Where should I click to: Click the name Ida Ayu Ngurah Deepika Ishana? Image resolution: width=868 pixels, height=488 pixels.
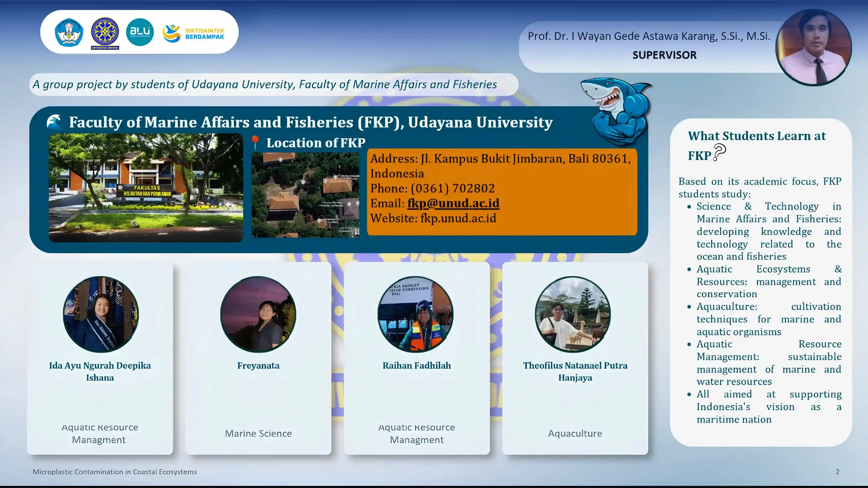click(100, 372)
